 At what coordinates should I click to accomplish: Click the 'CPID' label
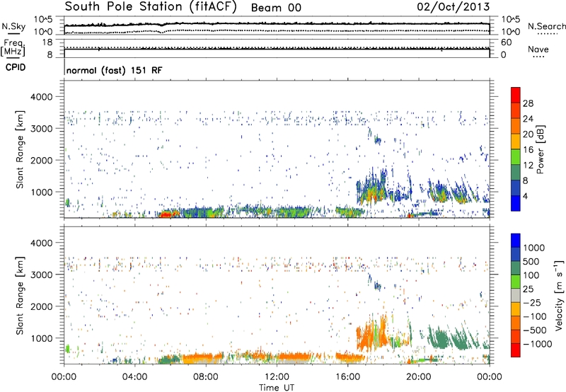(16, 67)
